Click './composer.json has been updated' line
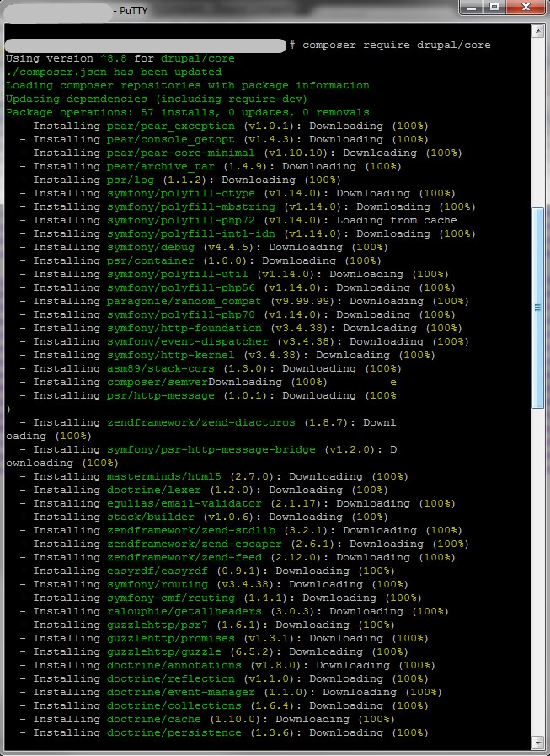 pyautogui.click(x=114, y=72)
